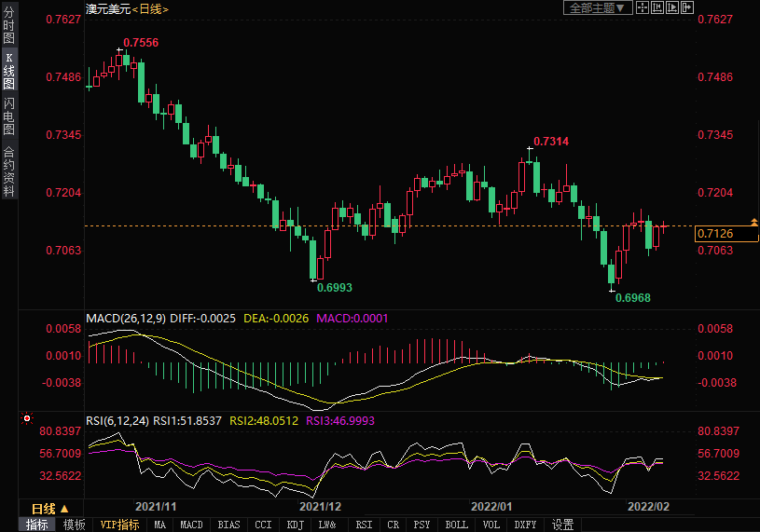
Task: Open the <日线> period label in chart title
Action: (x=149, y=8)
